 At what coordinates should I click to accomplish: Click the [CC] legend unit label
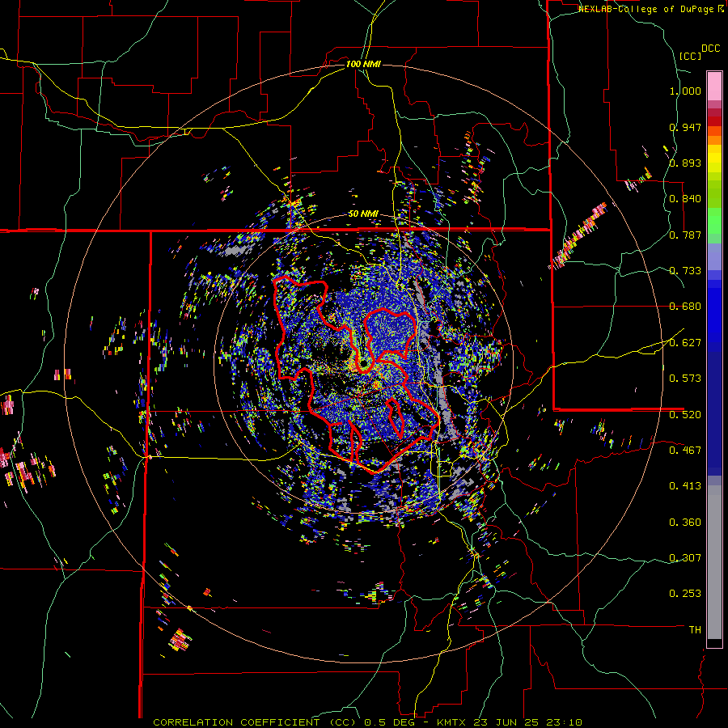pos(691,56)
